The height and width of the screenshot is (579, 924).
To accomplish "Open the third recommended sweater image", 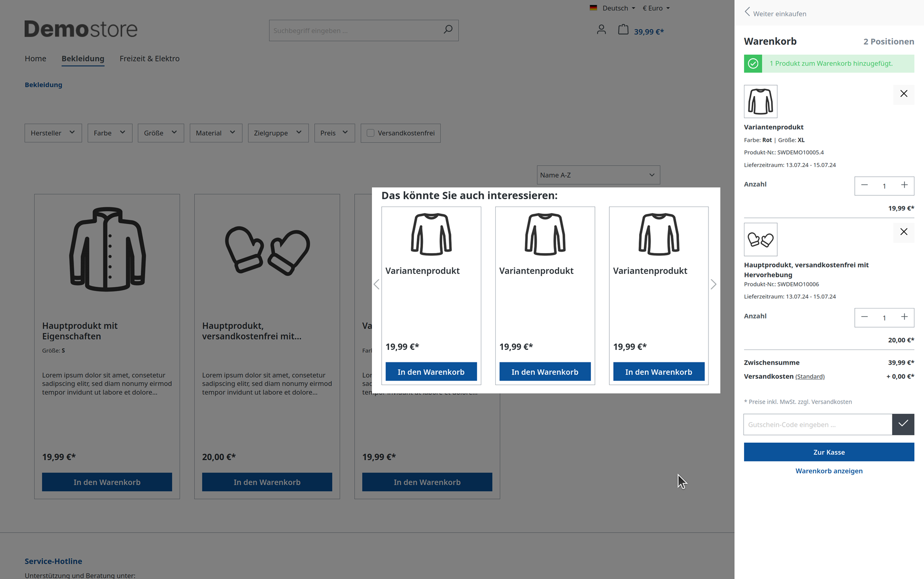I will coord(659,234).
